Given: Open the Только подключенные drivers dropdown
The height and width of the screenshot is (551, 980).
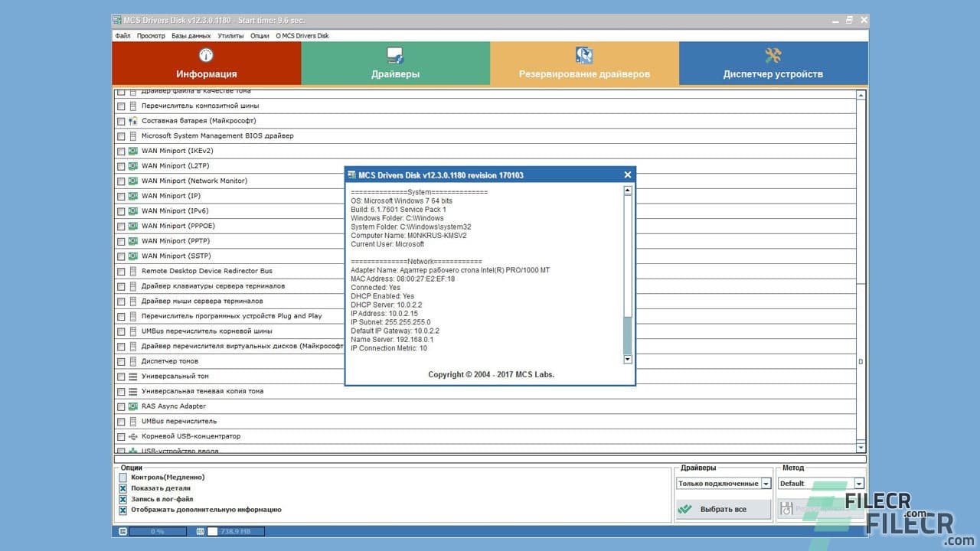Looking at the screenshot, I should click(766, 483).
